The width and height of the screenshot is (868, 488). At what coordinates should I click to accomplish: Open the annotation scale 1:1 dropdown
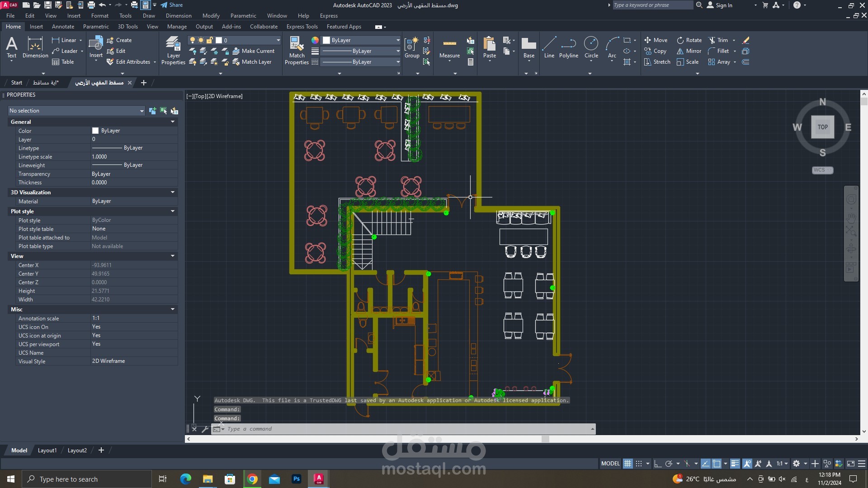click(x=782, y=464)
